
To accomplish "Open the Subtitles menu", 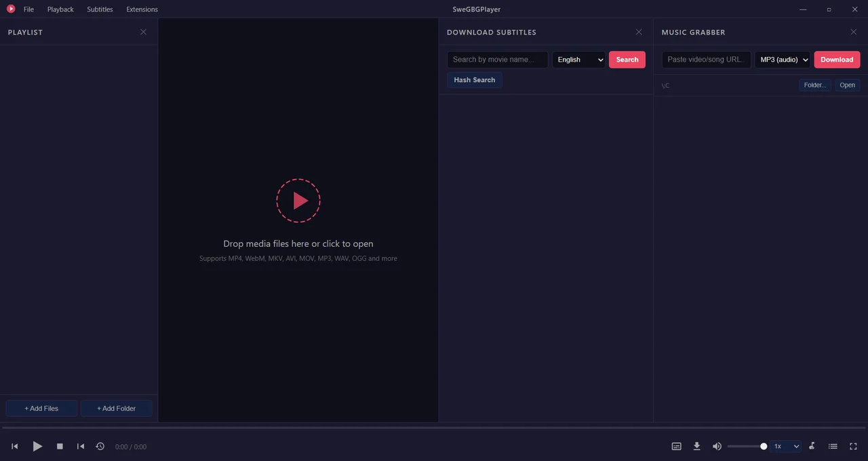I will 100,9.
